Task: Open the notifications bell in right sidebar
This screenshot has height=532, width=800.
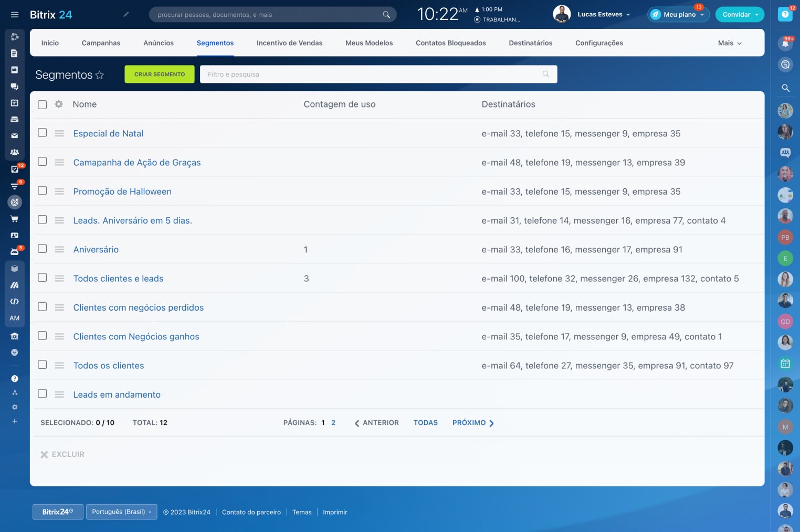Action: [x=785, y=44]
